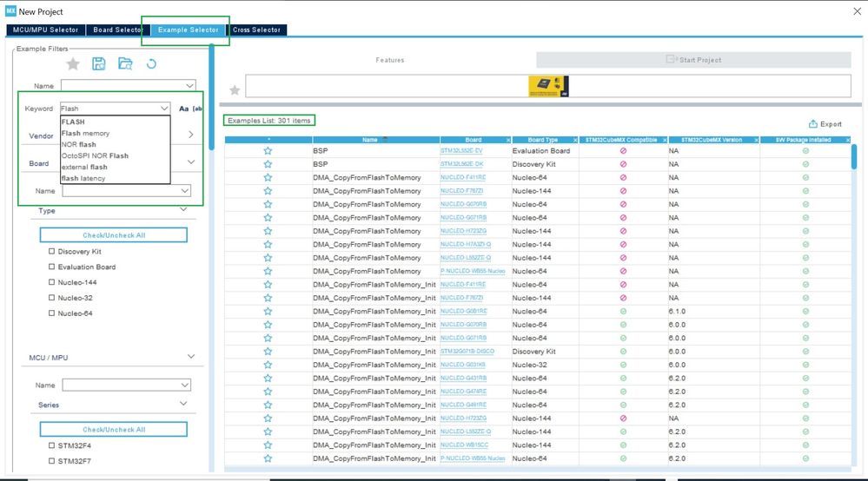This screenshot has height=481, width=868.
Task: Focus the Keyword input containing Flash
Action: coord(109,109)
